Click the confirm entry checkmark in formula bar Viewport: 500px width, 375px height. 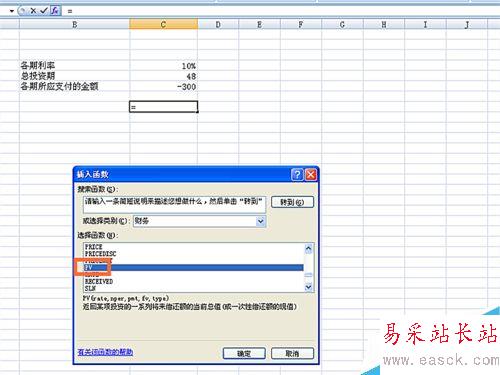[x=44, y=11]
